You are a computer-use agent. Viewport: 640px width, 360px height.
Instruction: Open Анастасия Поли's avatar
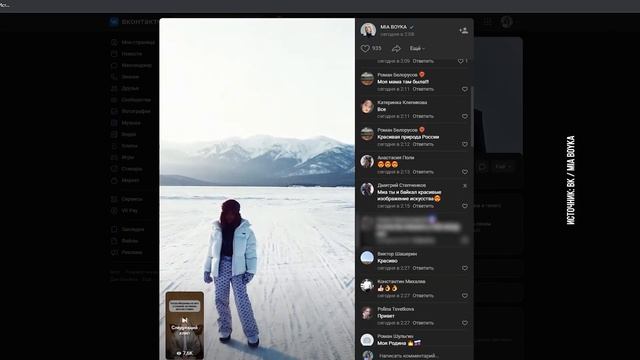tap(367, 162)
